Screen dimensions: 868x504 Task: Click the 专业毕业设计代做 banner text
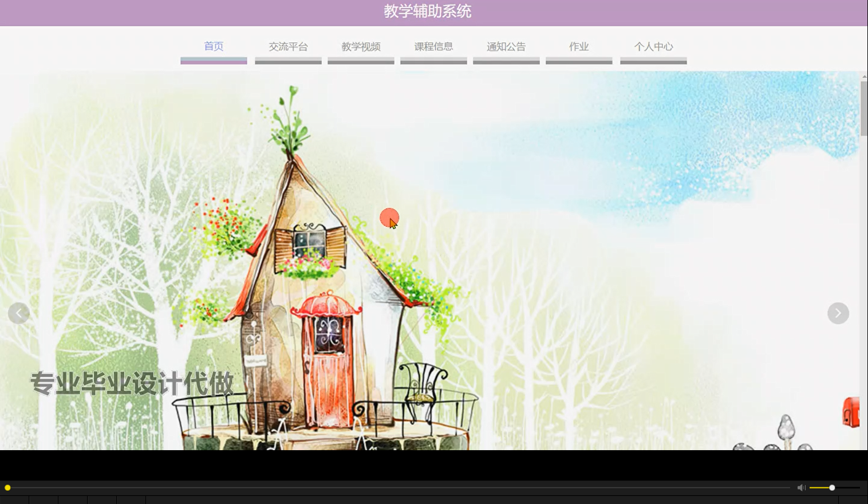coord(132,384)
